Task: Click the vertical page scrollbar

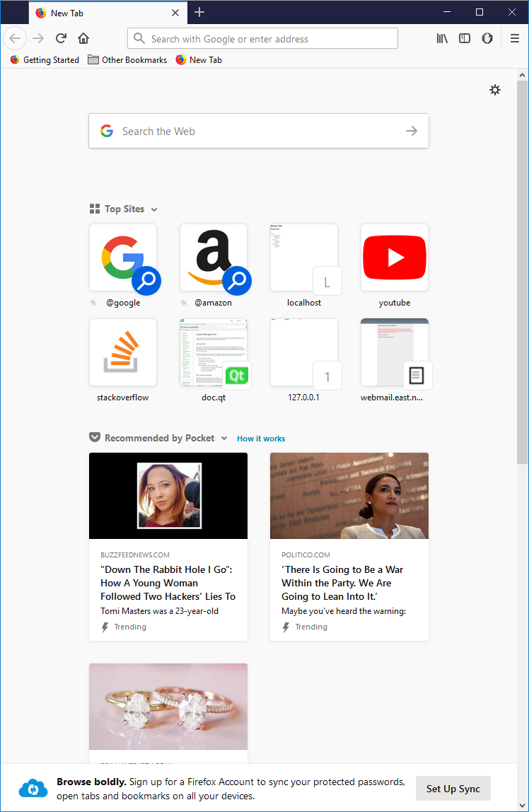Action: (523, 283)
